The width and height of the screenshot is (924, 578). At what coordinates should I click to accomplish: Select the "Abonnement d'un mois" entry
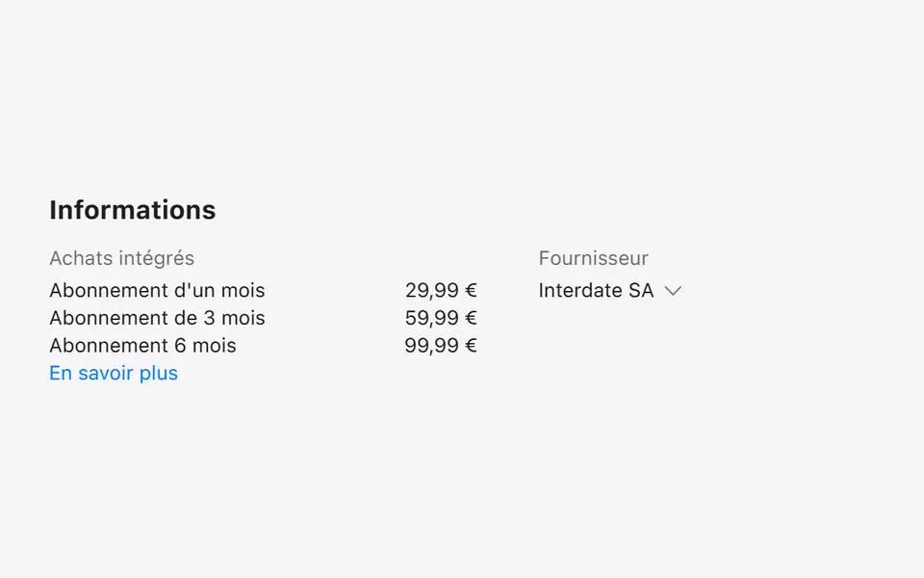coord(157,290)
